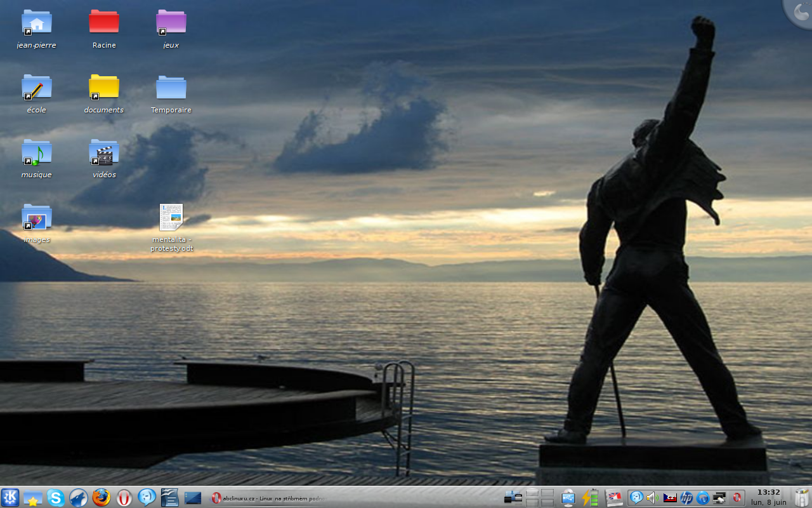Open the dictionary applet with flag book
The height and width of the screenshot is (508, 812).
(614, 498)
